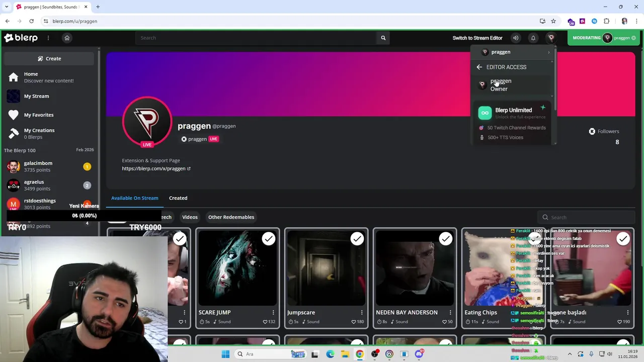This screenshot has height=362, width=644.
Task: Click the Windows taskbar search box
Action: [x=271, y=354]
